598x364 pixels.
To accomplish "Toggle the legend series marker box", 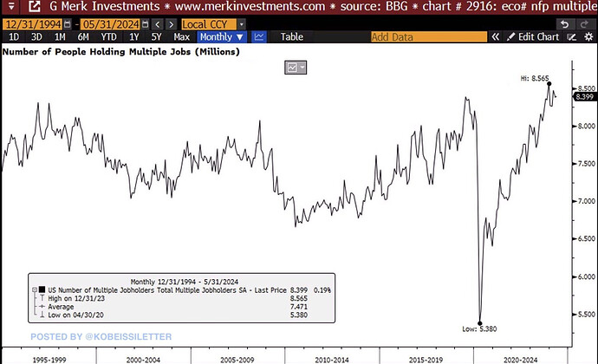I will (33, 289).
